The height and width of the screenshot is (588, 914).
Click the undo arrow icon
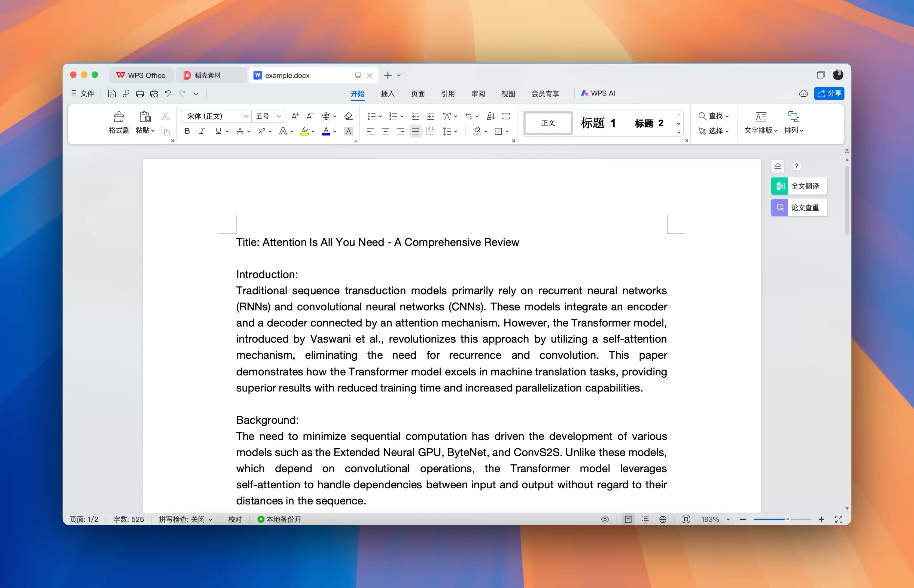tap(168, 94)
